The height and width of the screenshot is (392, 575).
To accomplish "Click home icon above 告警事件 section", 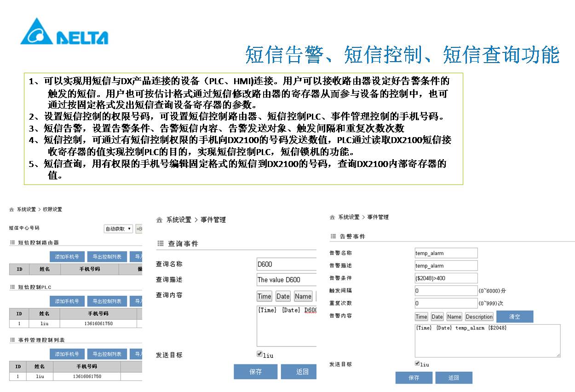I will pos(333,217).
